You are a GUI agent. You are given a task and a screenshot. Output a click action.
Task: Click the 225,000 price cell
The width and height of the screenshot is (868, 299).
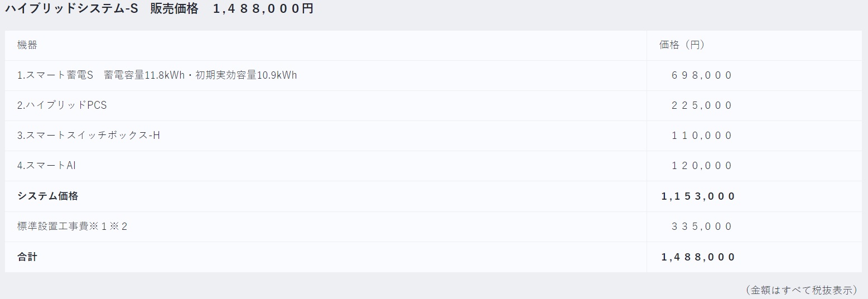pyautogui.click(x=701, y=105)
